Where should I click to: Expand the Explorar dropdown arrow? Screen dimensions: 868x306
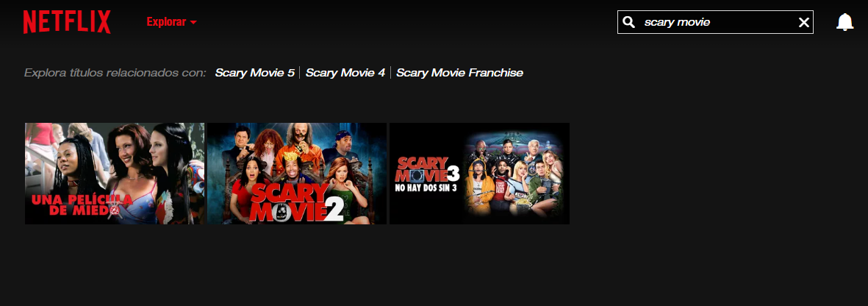coord(193,23)
